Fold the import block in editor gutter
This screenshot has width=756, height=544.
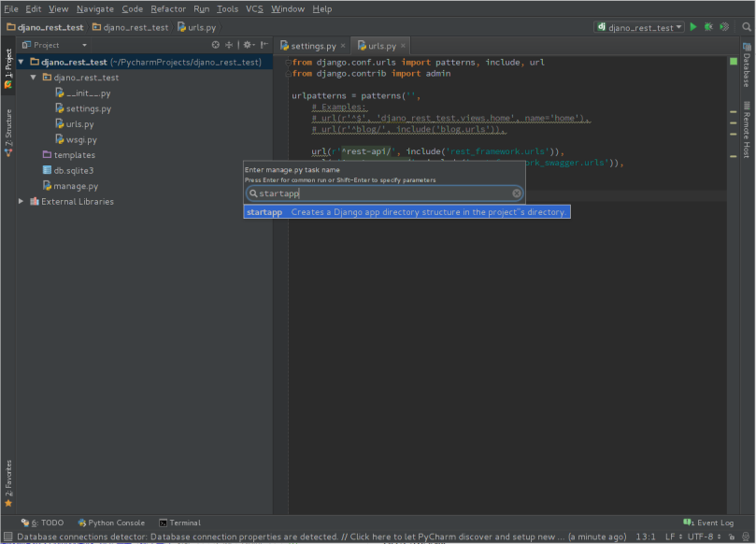(x=289, y=63)
